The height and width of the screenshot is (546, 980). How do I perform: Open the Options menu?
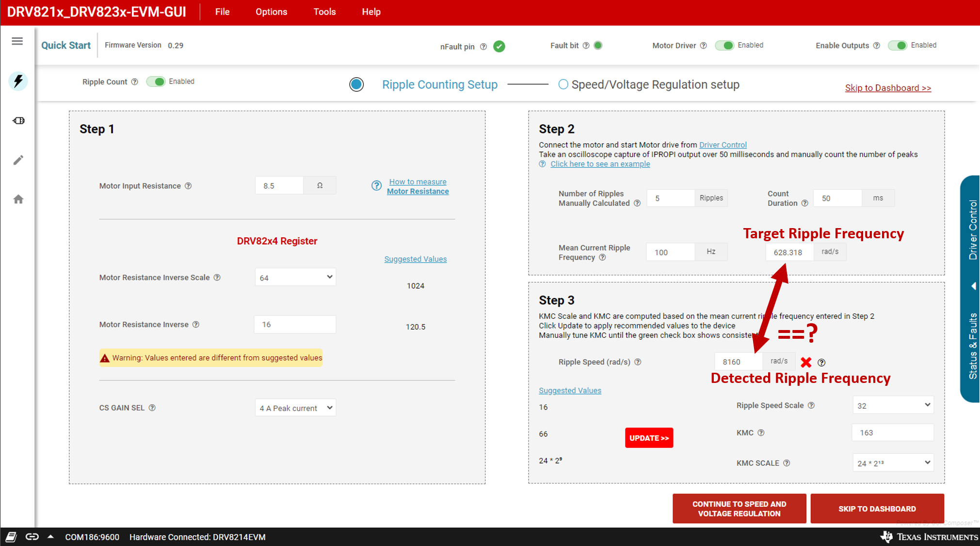pyautogui.click(x=271, y=12)
